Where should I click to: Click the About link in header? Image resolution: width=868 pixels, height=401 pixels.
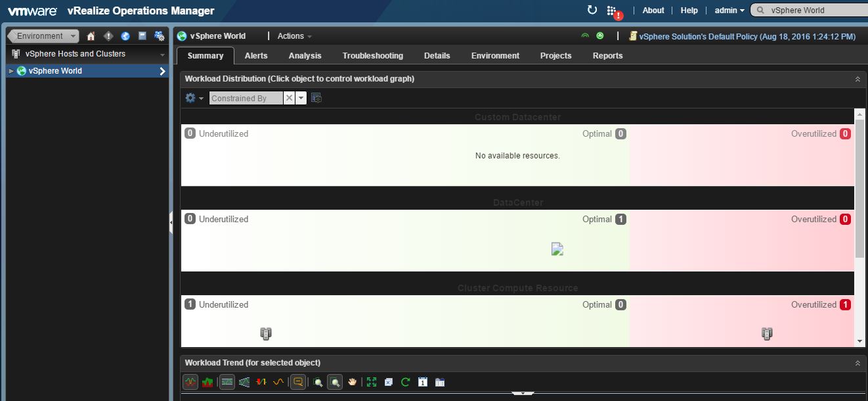click(x=653, y=11)
